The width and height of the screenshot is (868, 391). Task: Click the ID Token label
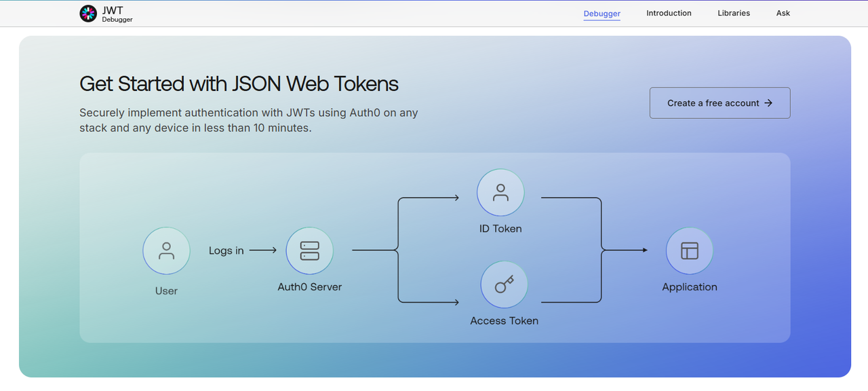pyautogui.click(x=500, y=229)
